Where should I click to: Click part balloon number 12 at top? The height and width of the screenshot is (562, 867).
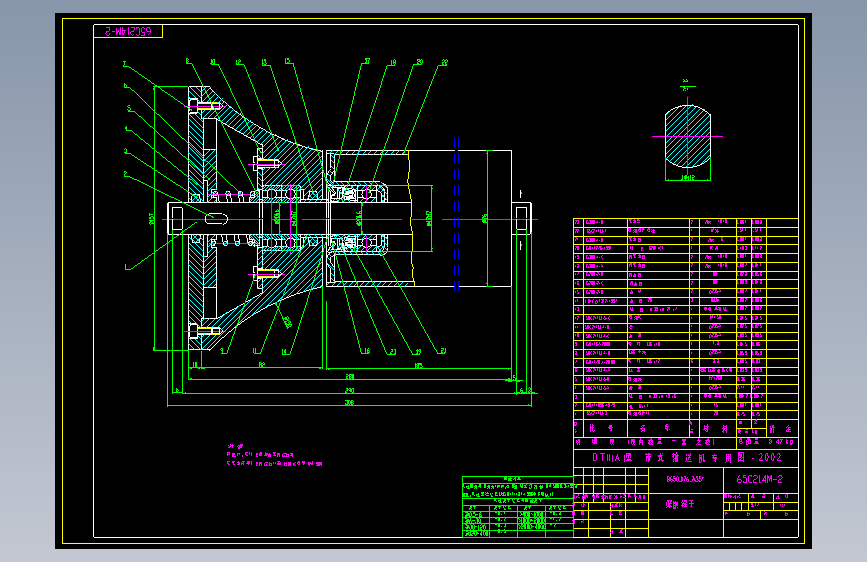click(x=239, y=62)
